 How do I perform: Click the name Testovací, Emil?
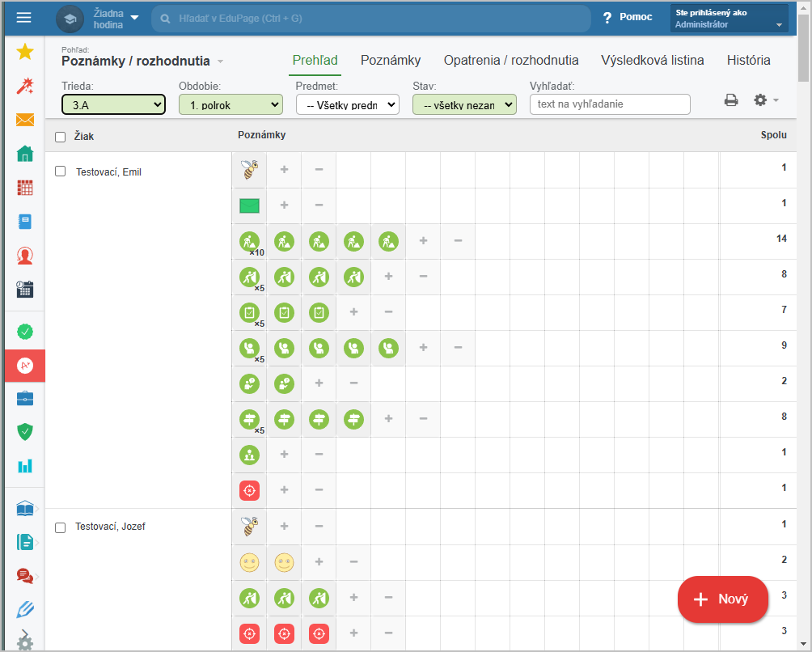(x=108, y=172)
